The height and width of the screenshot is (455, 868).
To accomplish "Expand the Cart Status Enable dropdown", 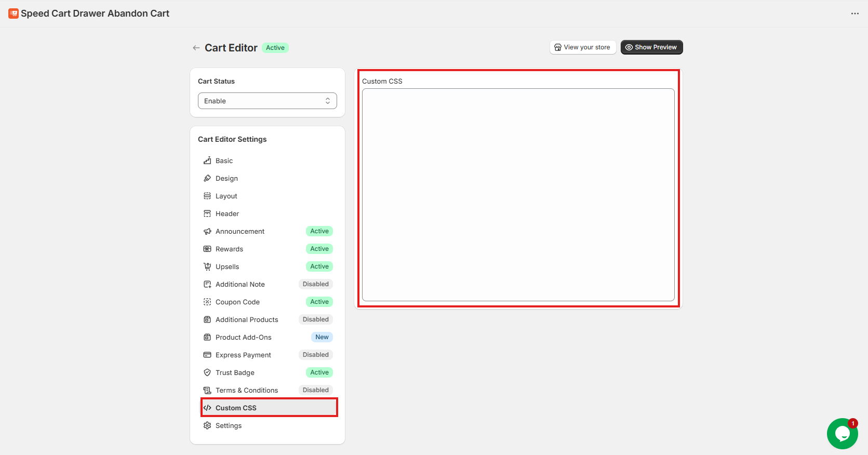I will point(267,101).
